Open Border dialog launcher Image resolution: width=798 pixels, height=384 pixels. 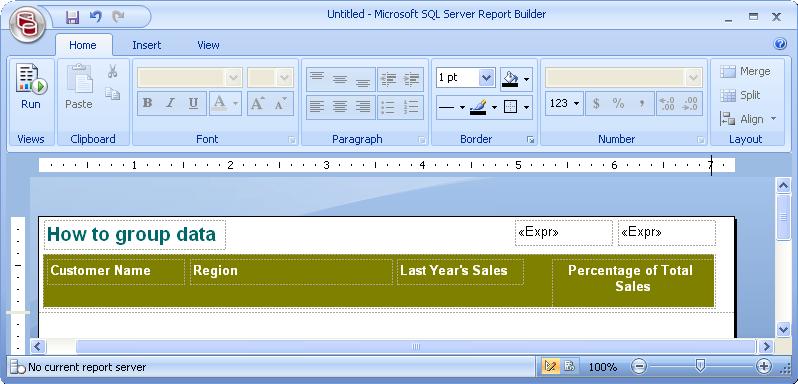pyautogui.click(x=530, y=140)
